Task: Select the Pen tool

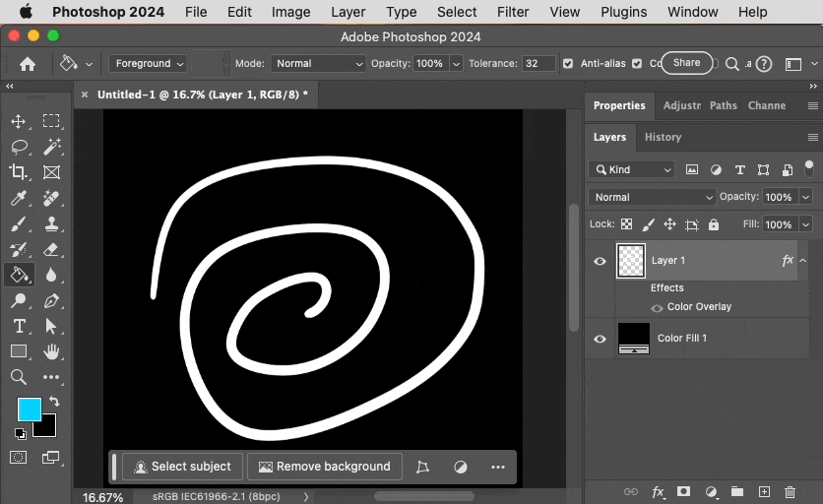Action: pyautogui.click(x=51, y=301)
